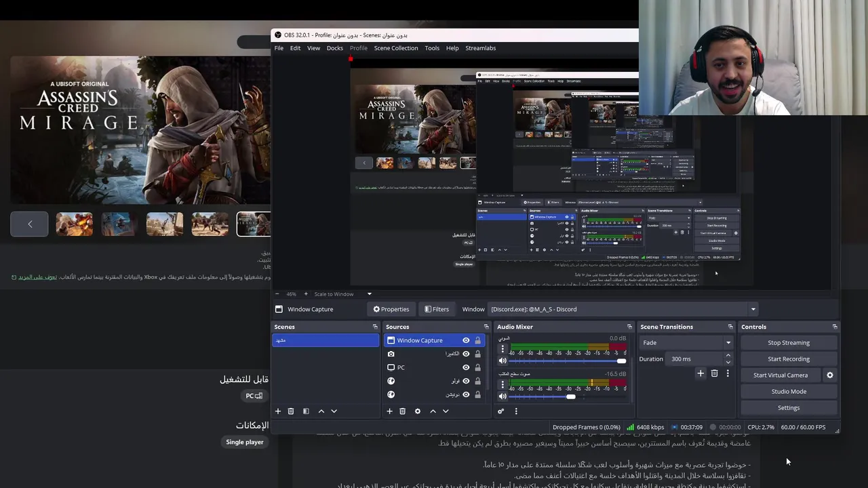868x488 pixels.
Task: Open transition properties three-dot menu
Action: 728,373
